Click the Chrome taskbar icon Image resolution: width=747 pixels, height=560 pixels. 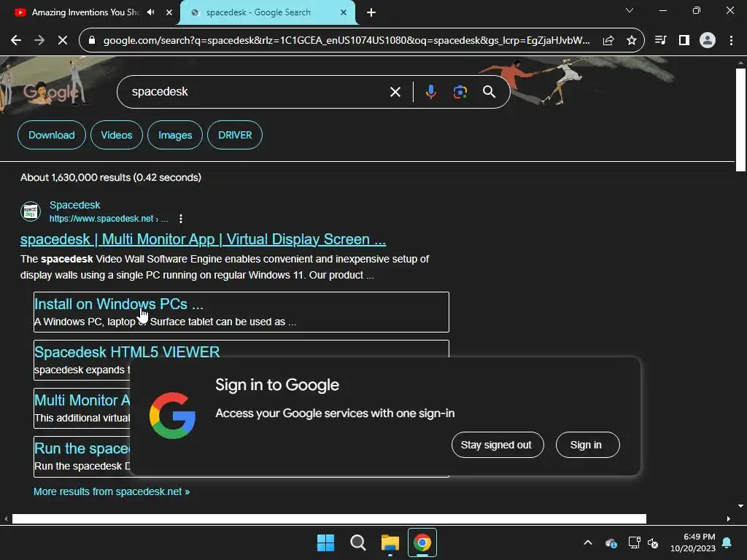422,542
